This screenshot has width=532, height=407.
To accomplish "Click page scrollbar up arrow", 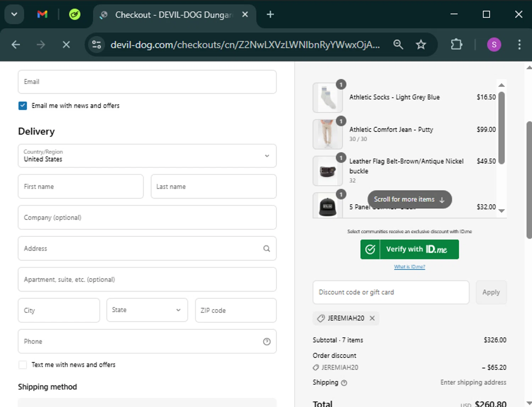I will (x=529, y=67).
